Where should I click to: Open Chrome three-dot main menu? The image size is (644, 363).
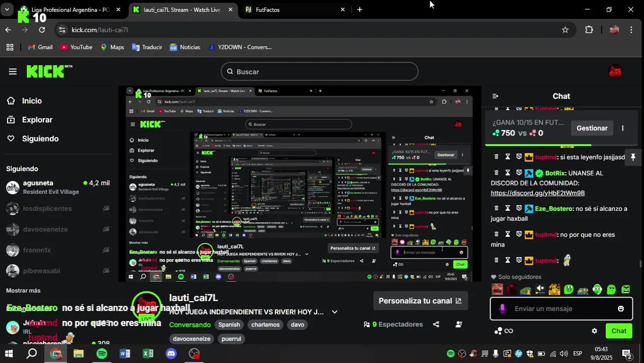(x=631, y=30)
